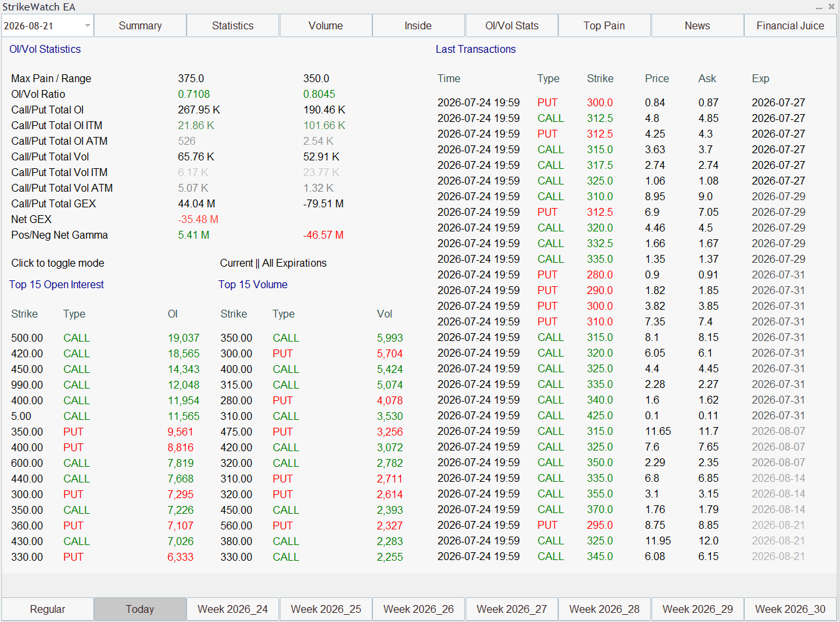Open the News tab

click(x=697, y=26)
